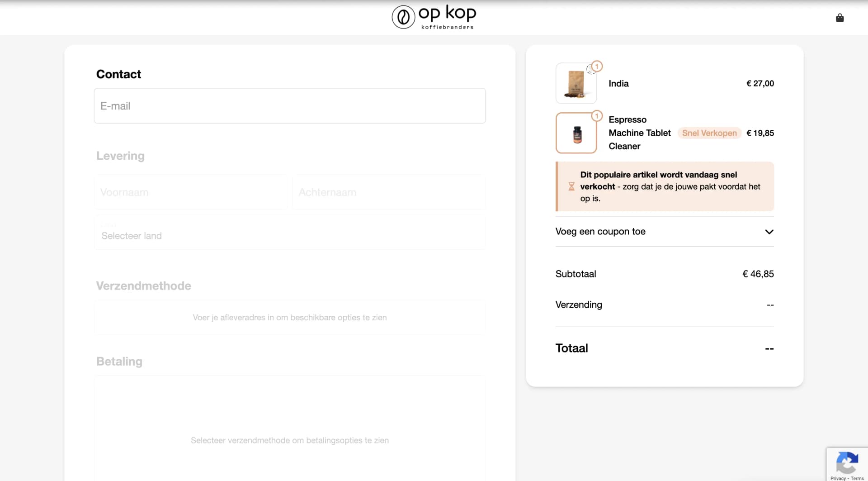Click the dashed circle icon on India thumbnail
This screenshot has width=868, height=481.
[x=590, y=70]
